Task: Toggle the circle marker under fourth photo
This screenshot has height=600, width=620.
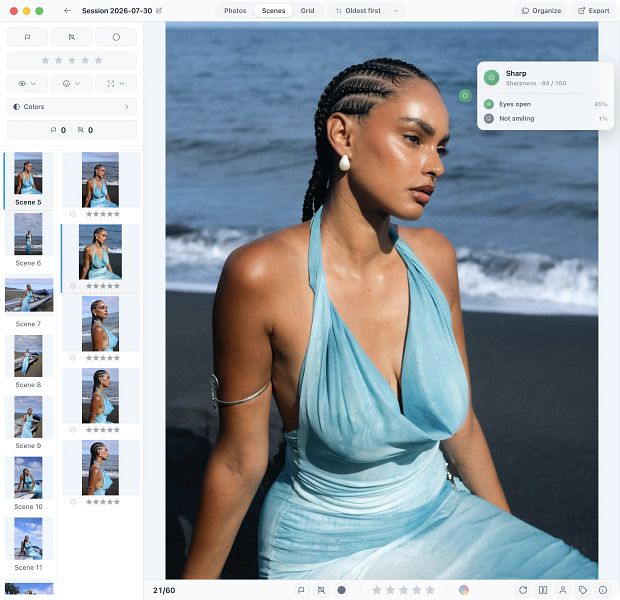Action: click(x=72, y=430)
